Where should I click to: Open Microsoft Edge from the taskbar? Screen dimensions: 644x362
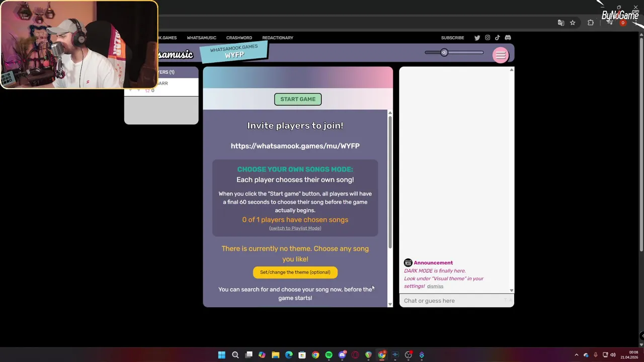pyautogui.click(x=289, y=355)
